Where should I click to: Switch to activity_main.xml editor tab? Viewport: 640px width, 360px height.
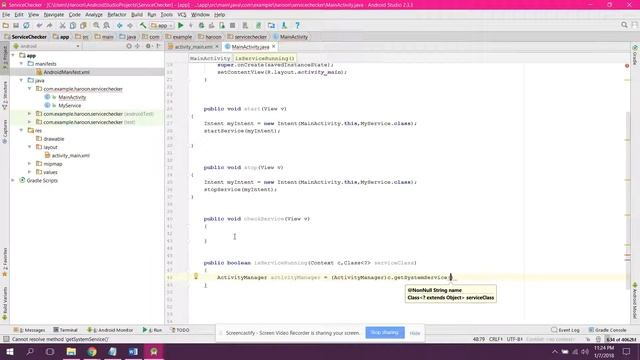pyautogui.click(x=193, y=47)
